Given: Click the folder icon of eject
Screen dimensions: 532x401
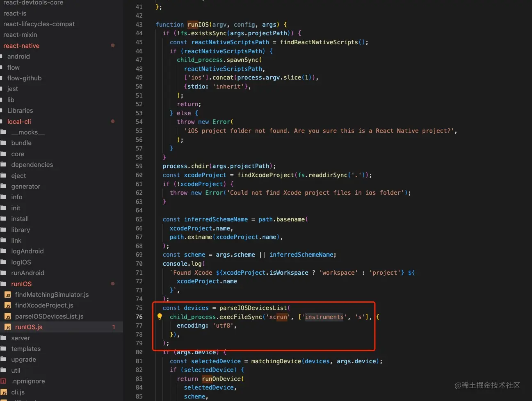Looking at the screenshot, I should [3, 175].
